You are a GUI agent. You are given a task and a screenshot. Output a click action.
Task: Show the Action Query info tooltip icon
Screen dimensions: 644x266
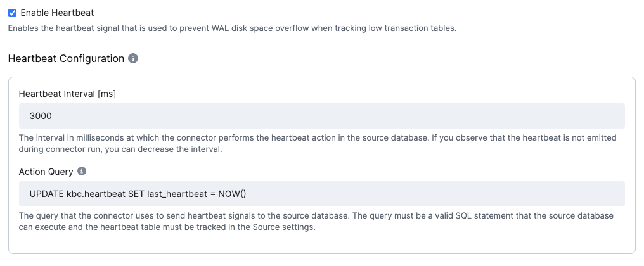point(82,171)
